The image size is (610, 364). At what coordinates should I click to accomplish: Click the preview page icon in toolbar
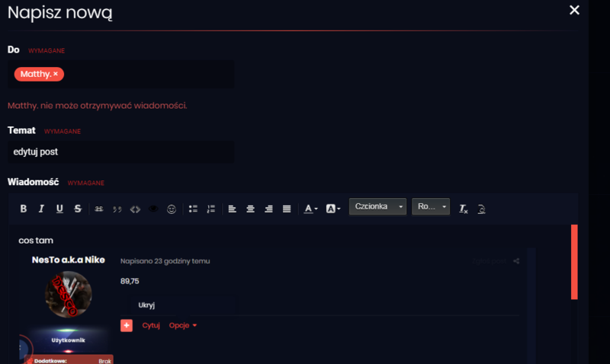481,209
